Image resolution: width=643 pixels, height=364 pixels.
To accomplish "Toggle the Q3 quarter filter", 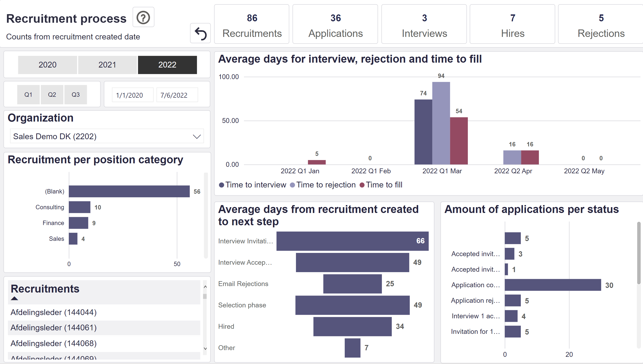I will click(x=75, y=94).
